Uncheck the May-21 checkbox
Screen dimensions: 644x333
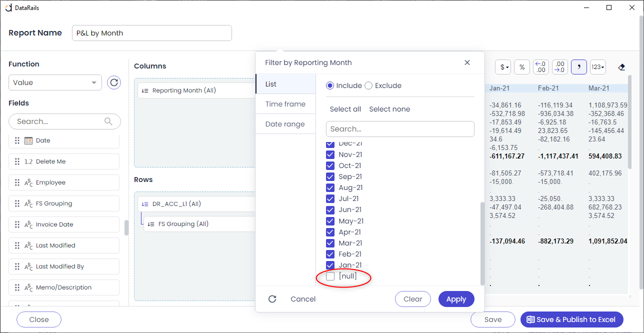(x=330, y=221)
